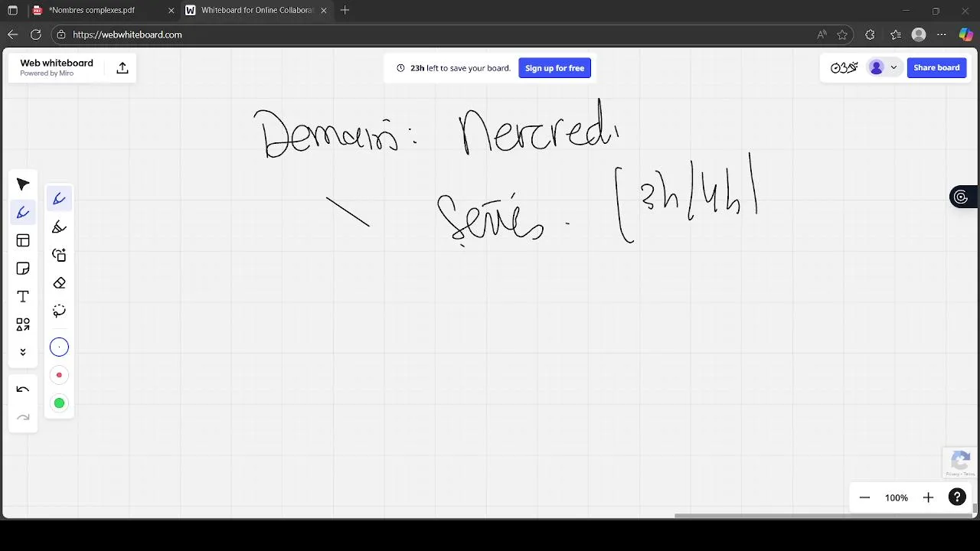Reload the page

coord(35,34)
